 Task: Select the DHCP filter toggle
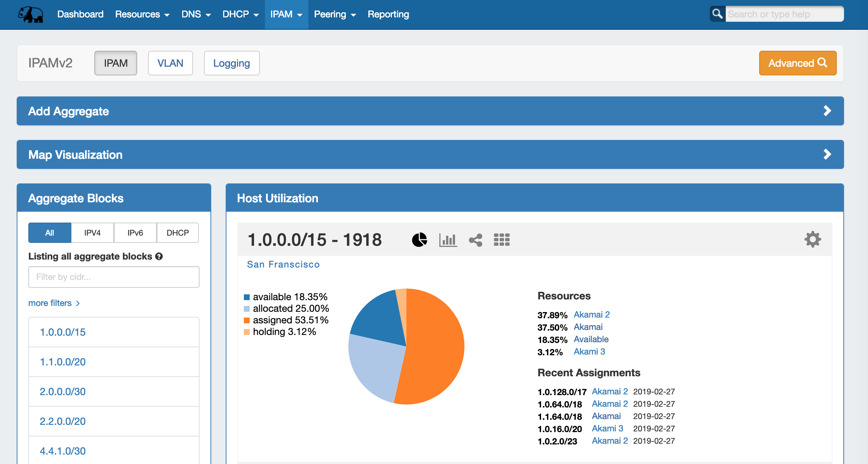[177, 233]
